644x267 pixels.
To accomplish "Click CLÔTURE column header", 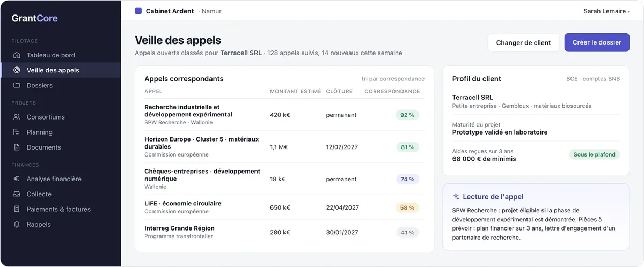I will 339,91.
